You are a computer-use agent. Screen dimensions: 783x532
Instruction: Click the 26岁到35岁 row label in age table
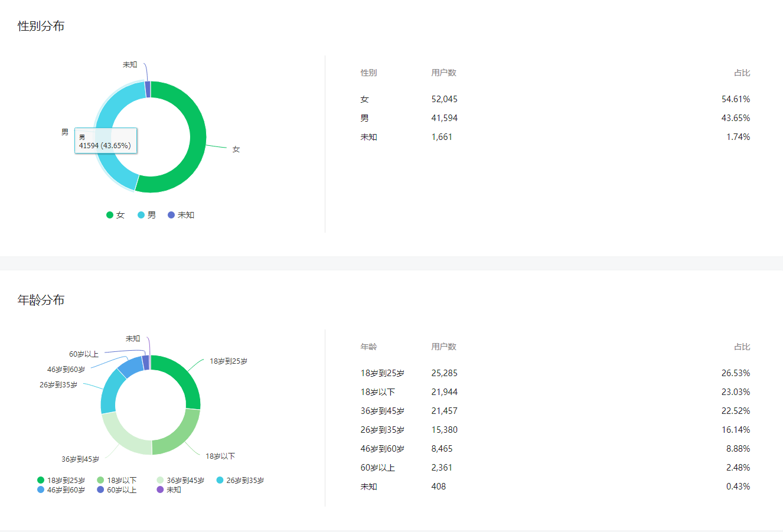[383, 430]
